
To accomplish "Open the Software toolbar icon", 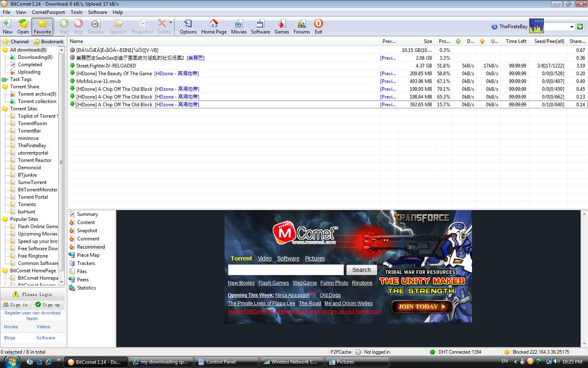I will (261, 27).
